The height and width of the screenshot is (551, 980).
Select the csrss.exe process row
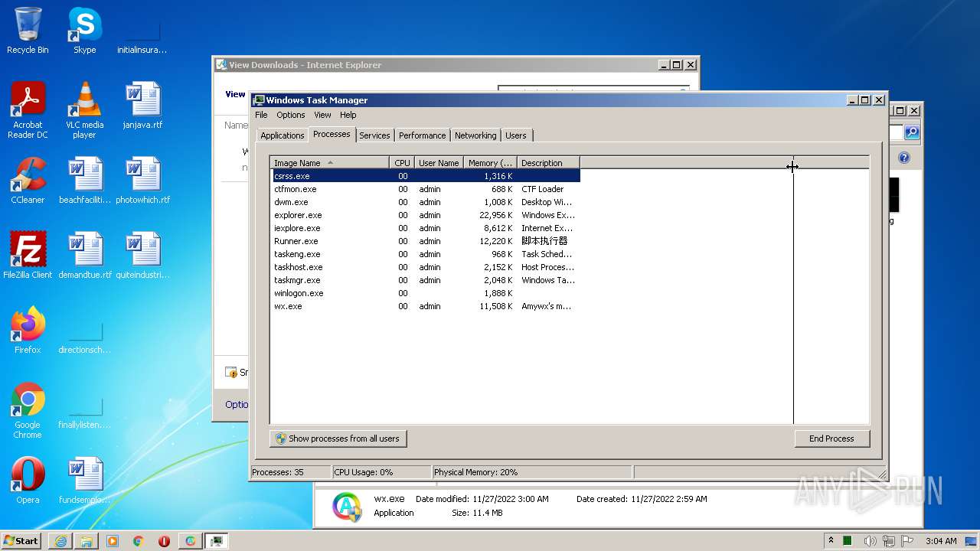(x=425, y=176)
